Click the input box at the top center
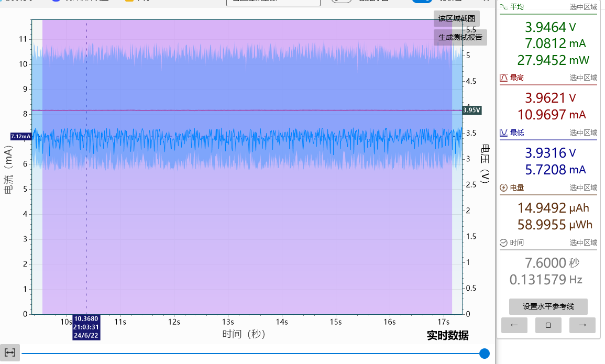The height and width of the screenshot is (364, 605). point(273,2)
